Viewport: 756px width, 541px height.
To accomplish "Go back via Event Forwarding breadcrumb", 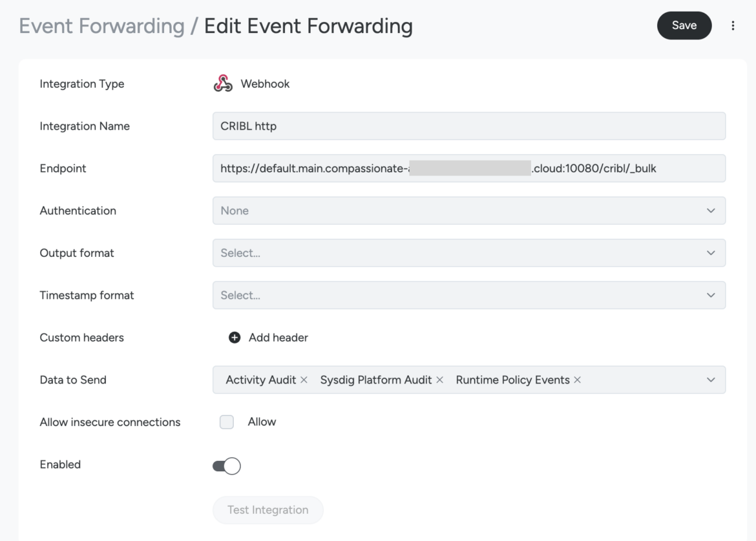I will pos(101,26).
